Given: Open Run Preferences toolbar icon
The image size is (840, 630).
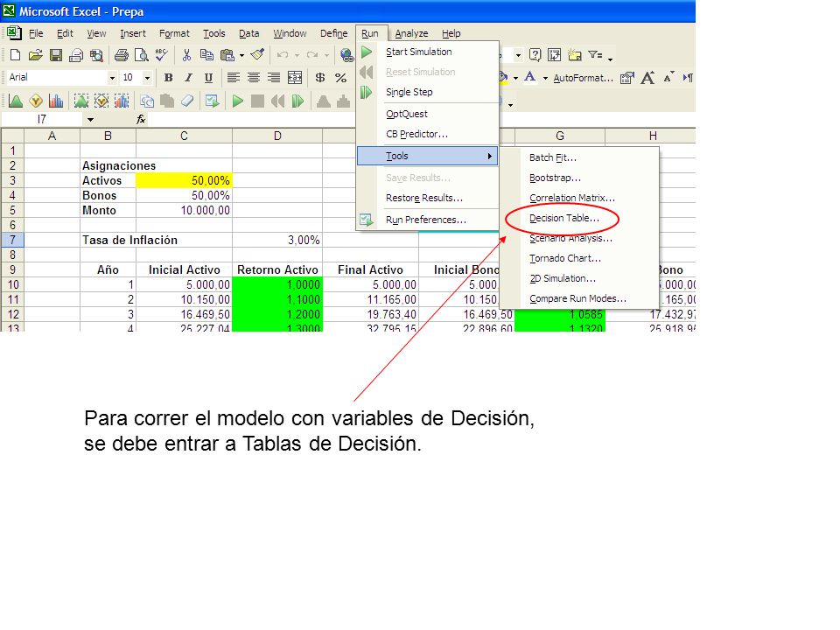Looking at the screenshot, I should [212, 101].
